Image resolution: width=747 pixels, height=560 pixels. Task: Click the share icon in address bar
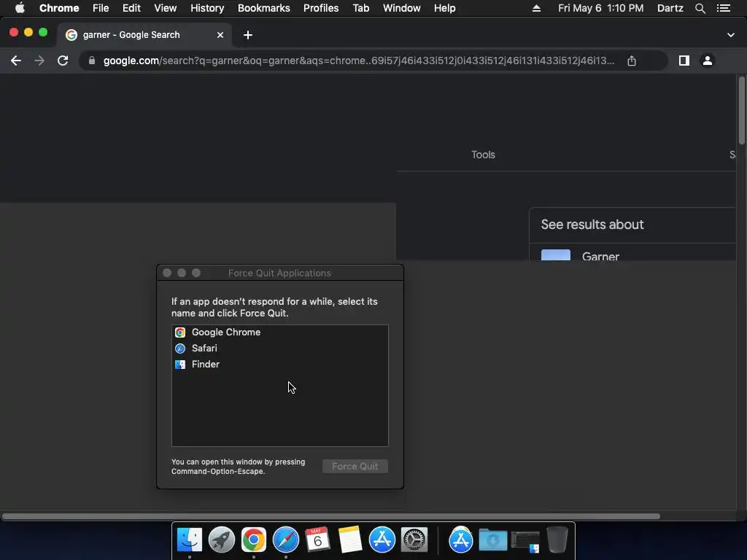632,61
